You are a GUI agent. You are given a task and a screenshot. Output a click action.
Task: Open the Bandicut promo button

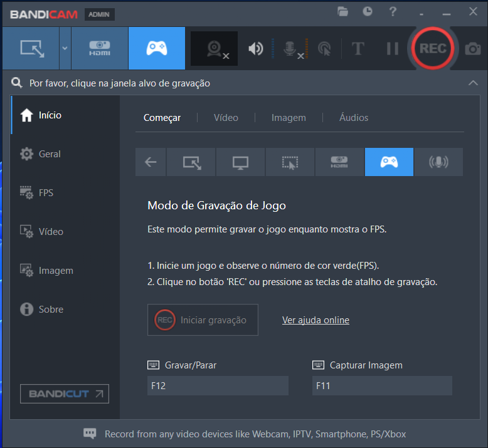pyautogui.click(x=65, y=393)
